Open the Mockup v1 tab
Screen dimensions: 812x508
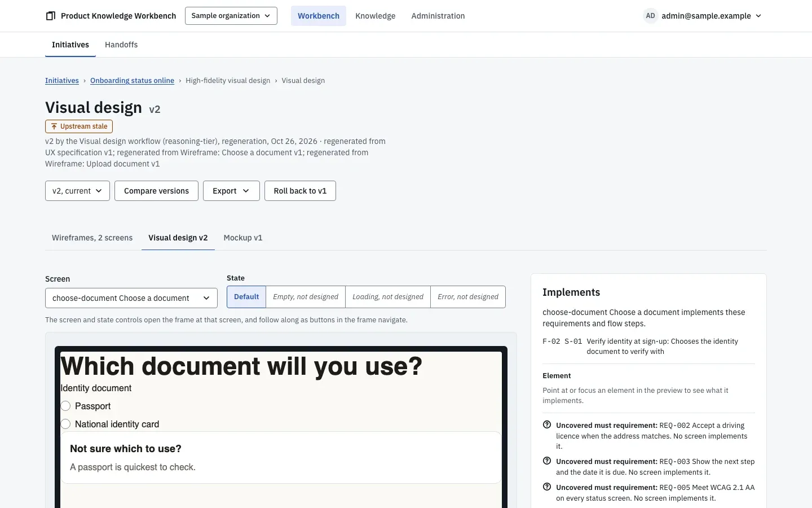[x=243, y=238]
